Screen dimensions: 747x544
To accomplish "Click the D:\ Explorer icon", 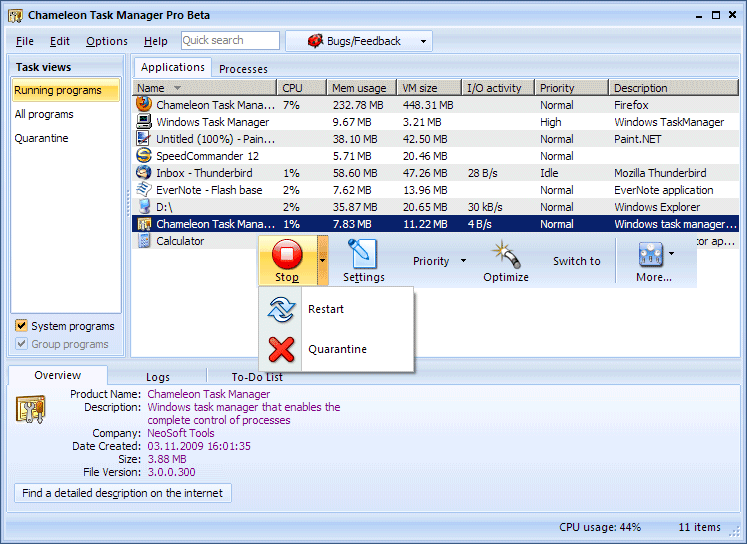I will [144, 206].
